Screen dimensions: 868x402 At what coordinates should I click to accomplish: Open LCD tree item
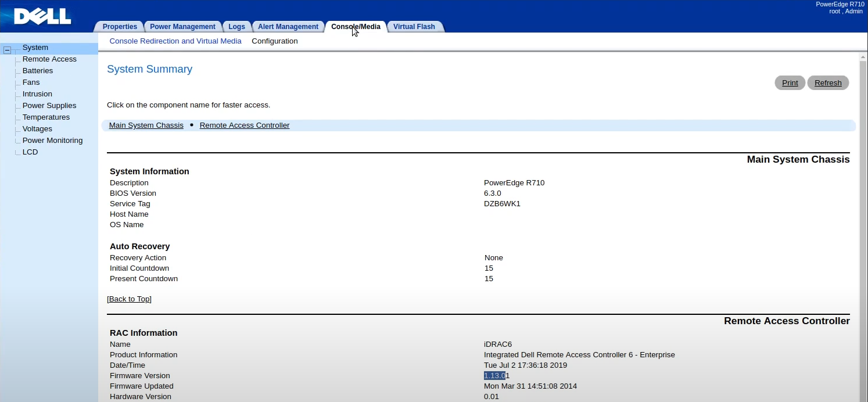[30, 152]
